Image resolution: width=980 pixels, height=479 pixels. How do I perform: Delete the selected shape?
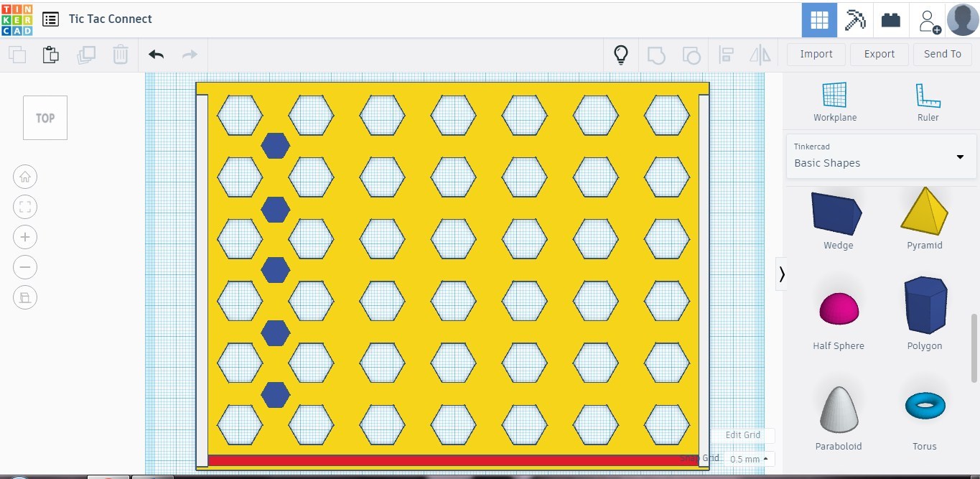[x=120, y=54]
